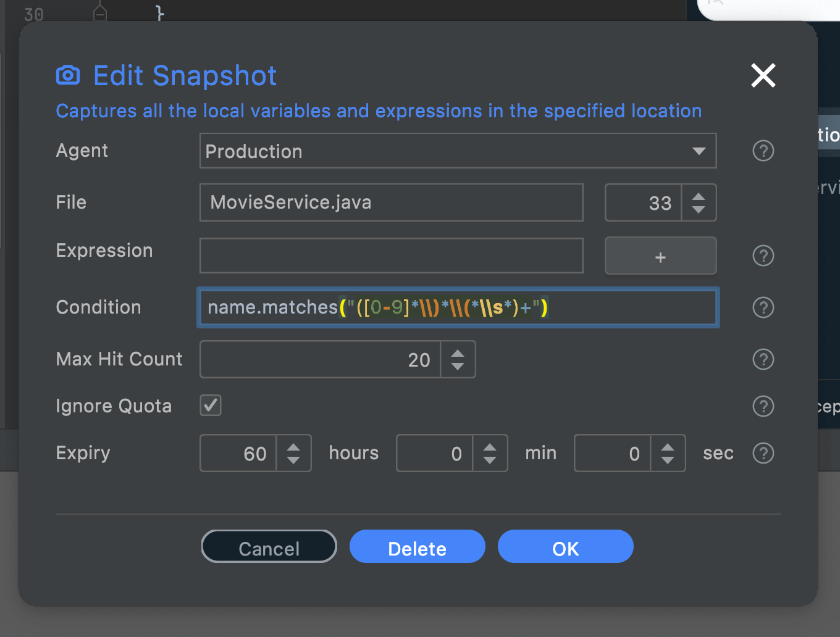Click the Ignore Quota help icon
This screenshot has height=637, width=840.
763,406
